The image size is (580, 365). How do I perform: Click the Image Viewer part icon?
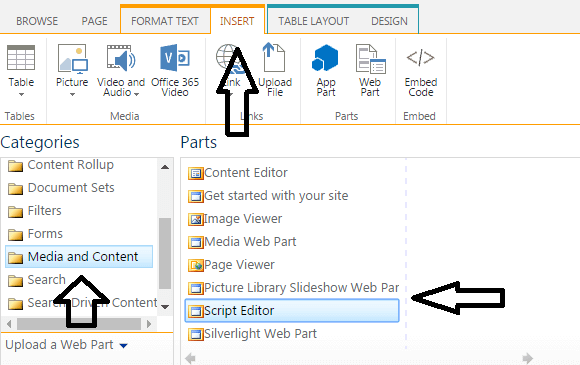pyautogui.click(x=195, y=219)
